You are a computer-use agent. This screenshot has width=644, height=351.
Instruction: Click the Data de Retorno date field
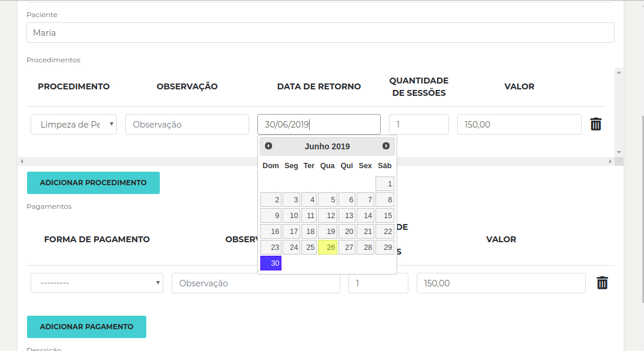click(319, 125)
